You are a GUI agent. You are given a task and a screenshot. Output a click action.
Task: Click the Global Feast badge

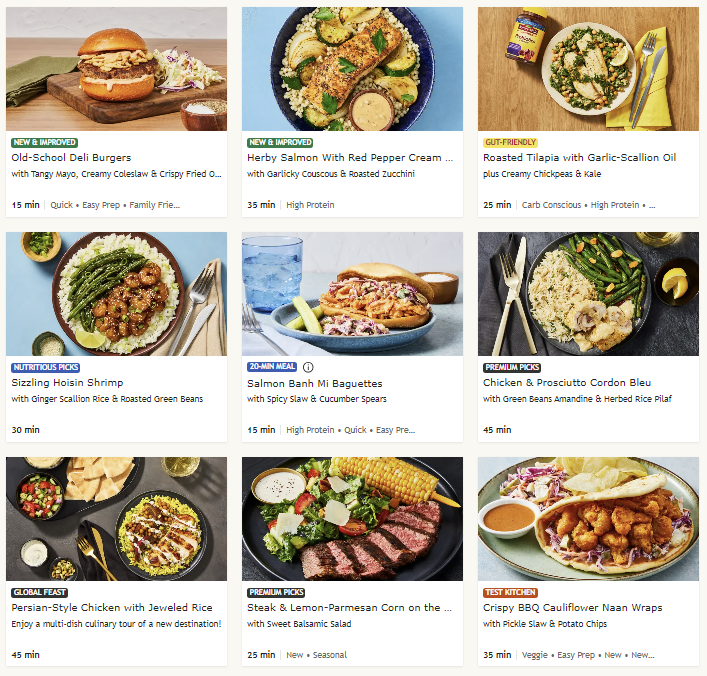(x=40, y=593)
